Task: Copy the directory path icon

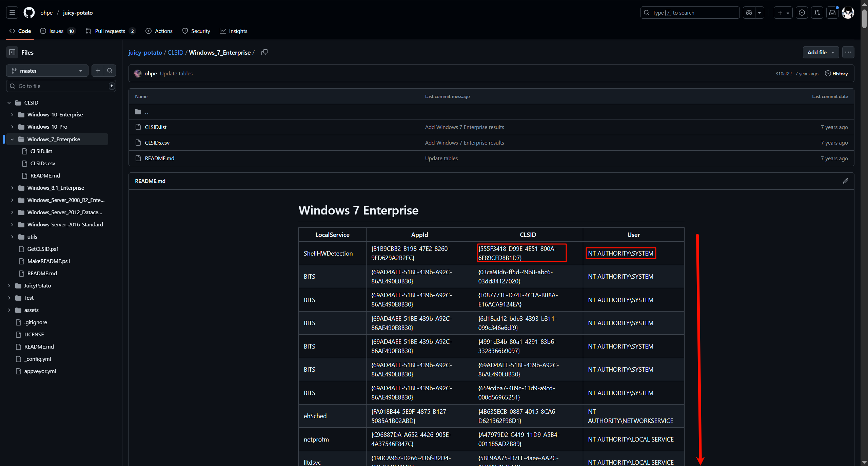Action: [264, 52]
